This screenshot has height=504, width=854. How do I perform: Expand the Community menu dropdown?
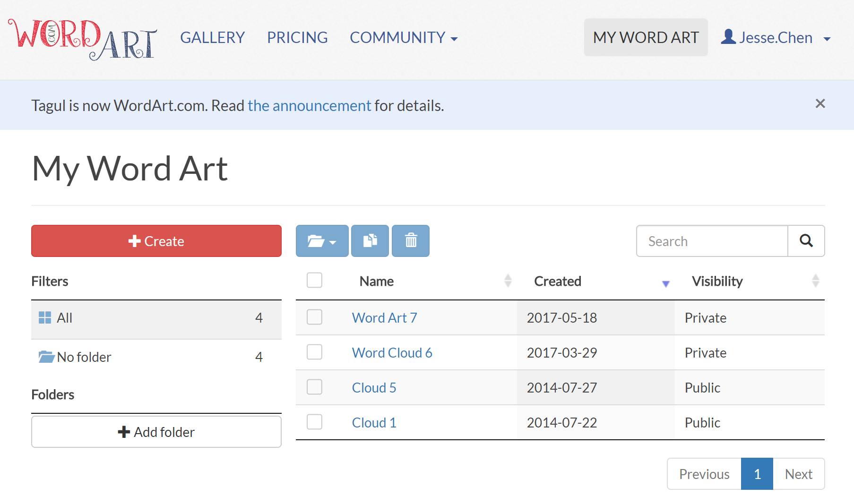404,38
